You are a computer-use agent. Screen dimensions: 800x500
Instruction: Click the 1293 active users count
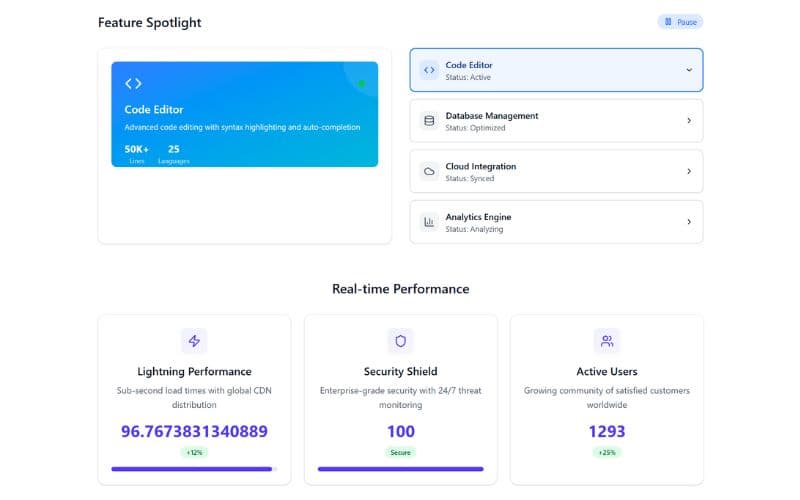[606, 431]
